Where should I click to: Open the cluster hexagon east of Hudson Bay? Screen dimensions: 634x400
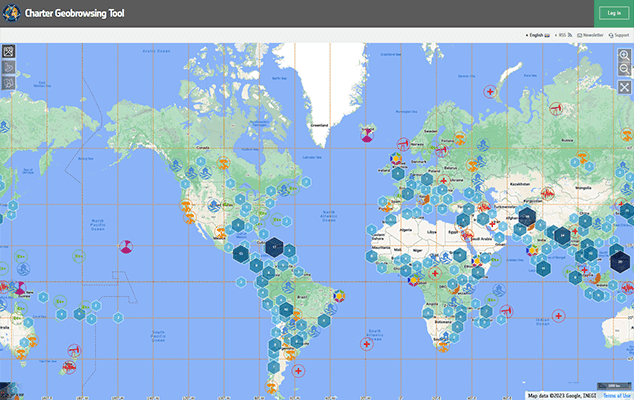coord(306,182)
